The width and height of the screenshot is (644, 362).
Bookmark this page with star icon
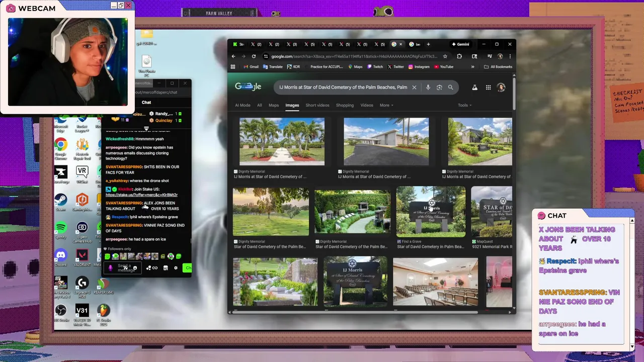[x=445, y=56]
